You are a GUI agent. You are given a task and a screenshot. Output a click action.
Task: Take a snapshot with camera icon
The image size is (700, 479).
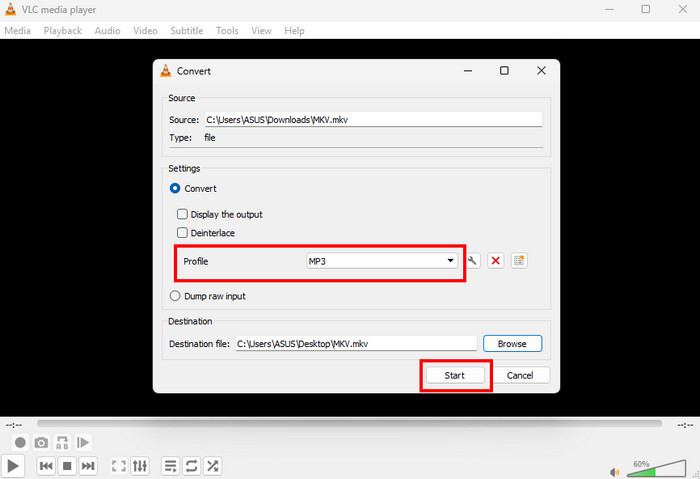click(x=41, y=442)
